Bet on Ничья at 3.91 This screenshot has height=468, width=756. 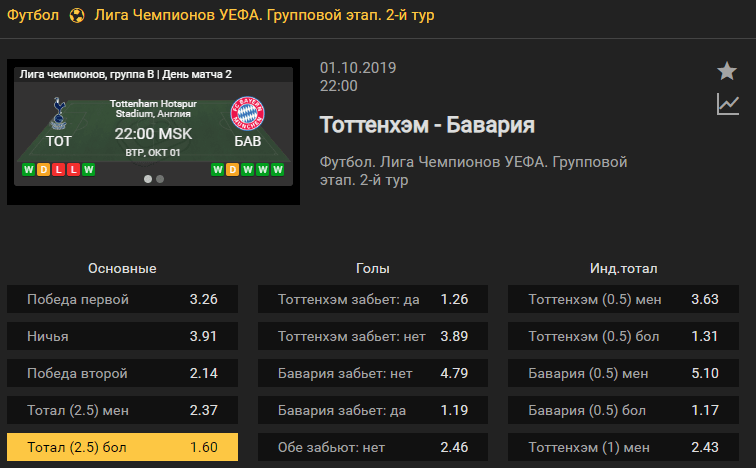(122, 336)
